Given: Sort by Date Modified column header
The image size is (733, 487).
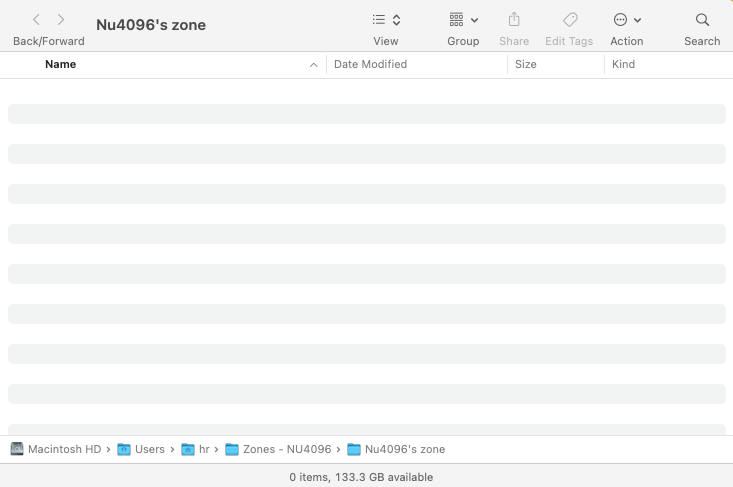Looking at the screenshot, I should [x=370, y=64].
